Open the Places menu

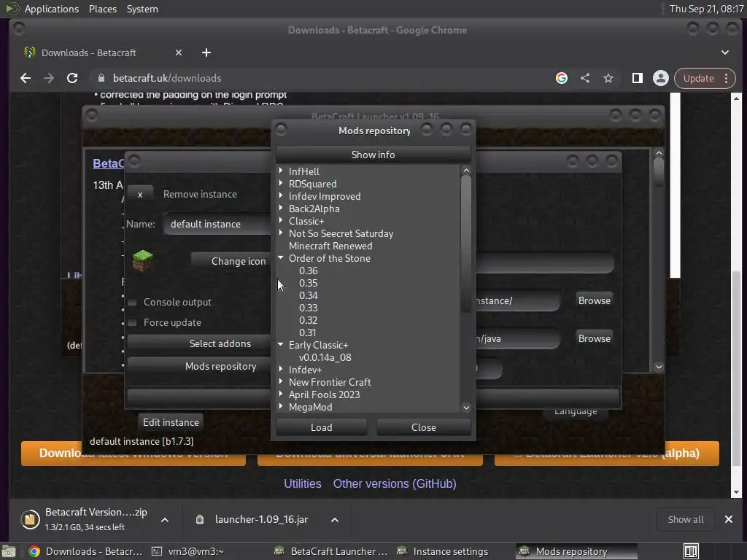point(103,9)
